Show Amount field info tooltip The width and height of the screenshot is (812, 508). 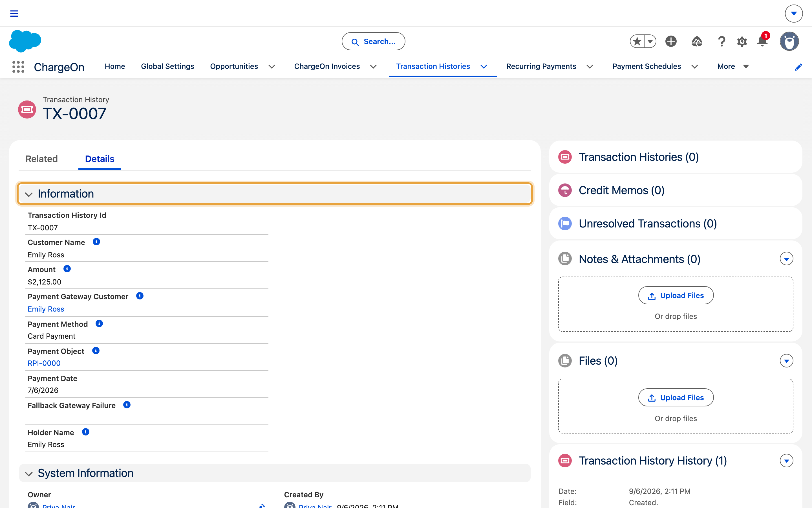(67, 269)
